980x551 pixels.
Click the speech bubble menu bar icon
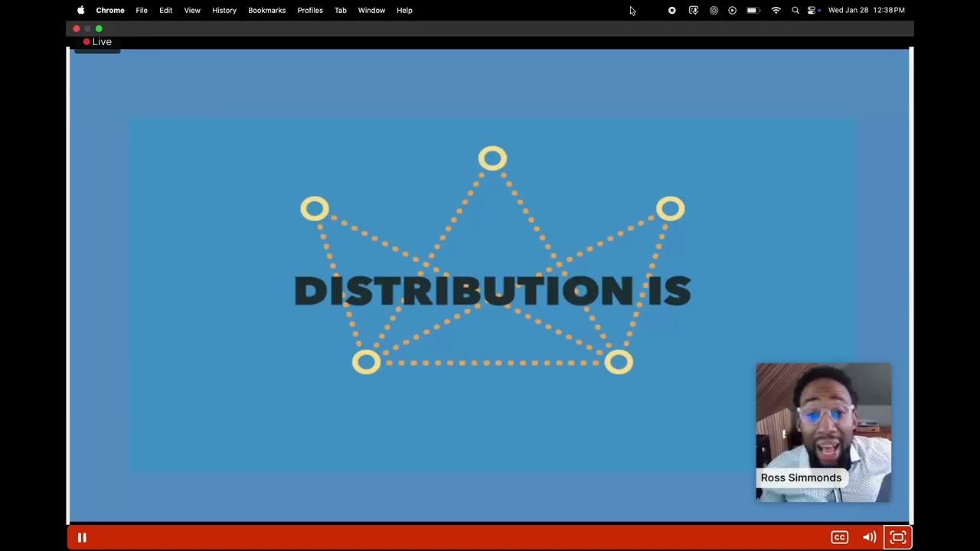point(694,10)
